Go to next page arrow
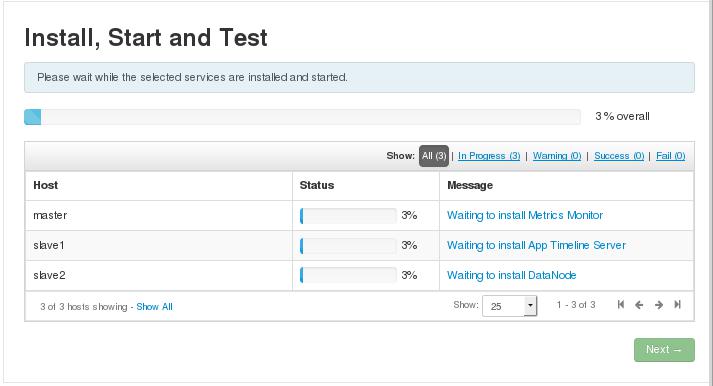This screenshot has height=386, width=713. 658,305
